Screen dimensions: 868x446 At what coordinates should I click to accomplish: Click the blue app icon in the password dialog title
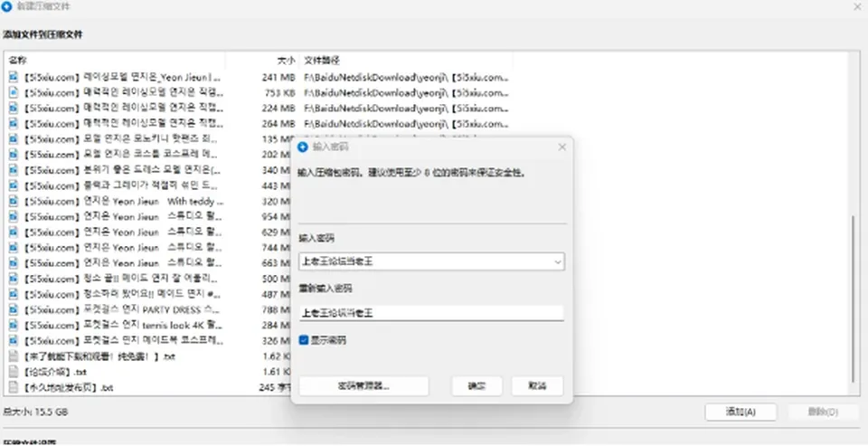303,147
